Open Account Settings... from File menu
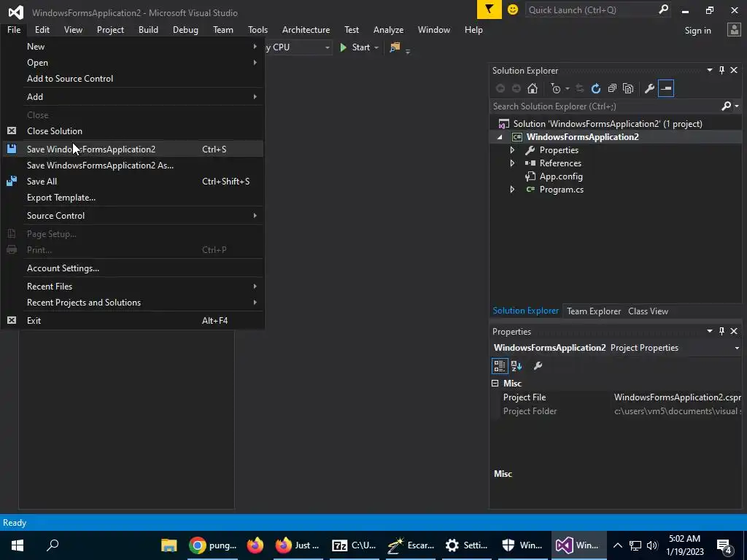747x560 pixels. coord(133,268)
